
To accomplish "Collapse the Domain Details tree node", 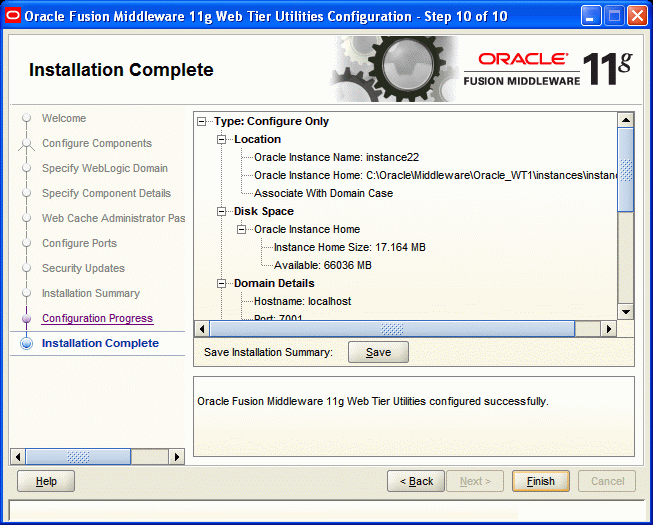I will tap(222, 284).
